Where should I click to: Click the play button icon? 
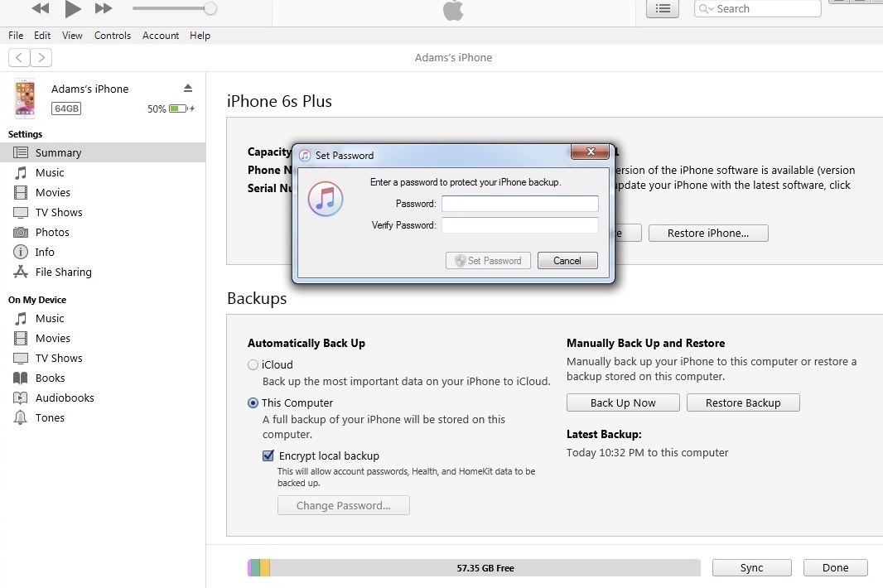coord(73,8)
